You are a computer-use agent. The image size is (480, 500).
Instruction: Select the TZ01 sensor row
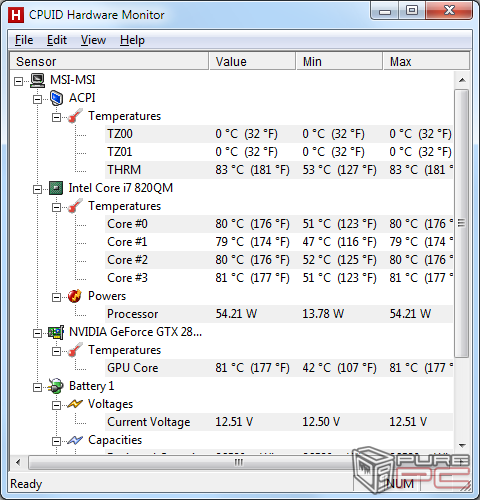point(279,152)
